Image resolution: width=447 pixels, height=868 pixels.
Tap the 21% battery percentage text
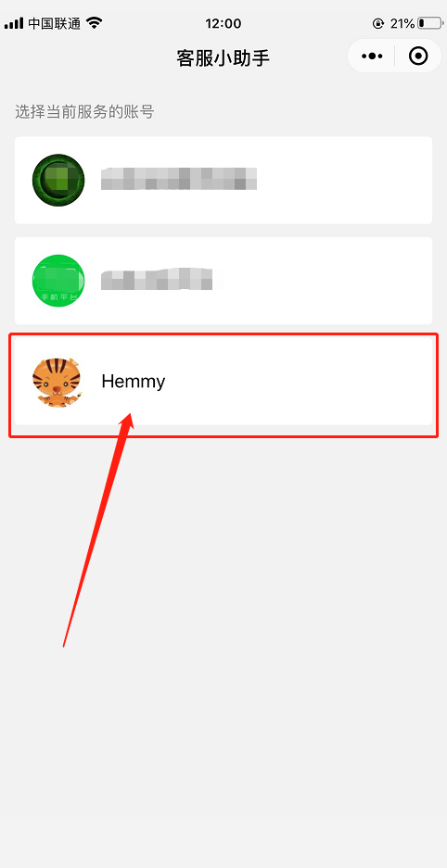(x=402, y=23)
